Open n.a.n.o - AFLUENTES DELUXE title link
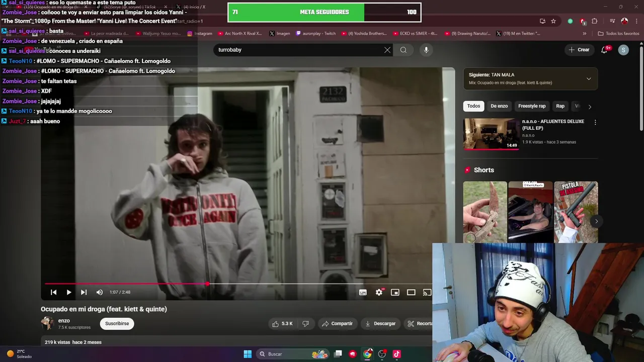The height and width of the screenshot is (362, 644). [553, 125]
